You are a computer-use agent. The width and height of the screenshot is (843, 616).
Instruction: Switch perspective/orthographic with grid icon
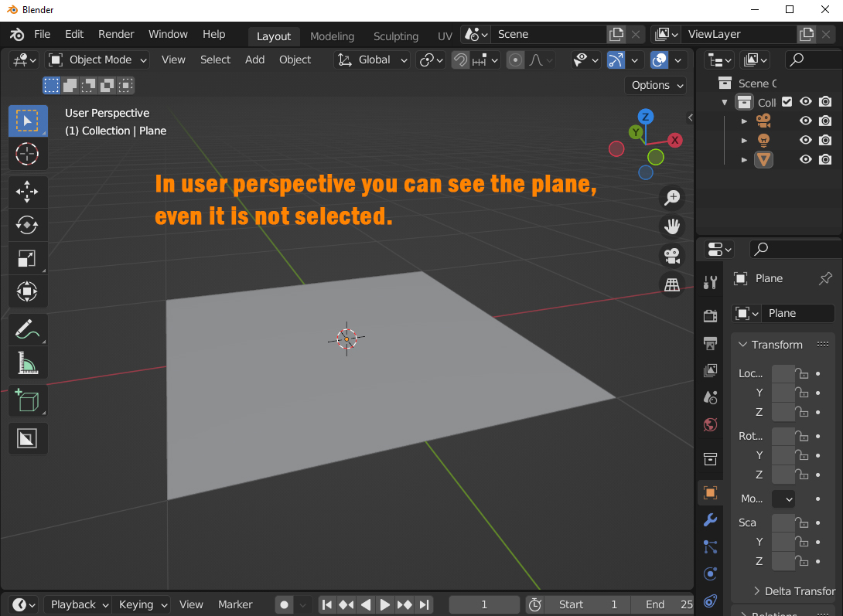(x=672, y=284)
